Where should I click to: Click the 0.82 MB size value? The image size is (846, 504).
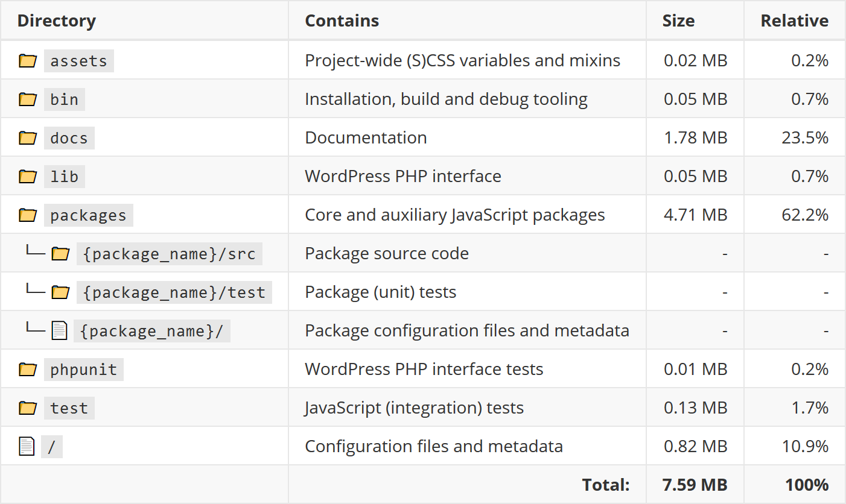coord(695,446)
